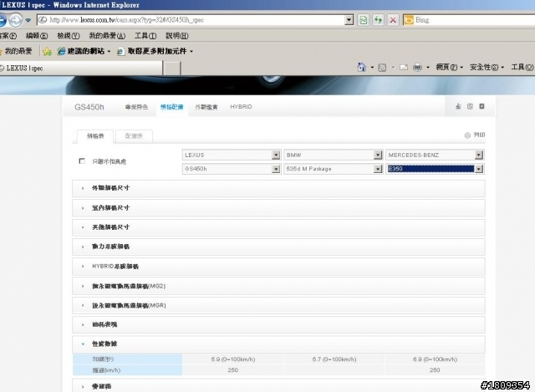This screenshot has width=535, height=392.
Task: Expand the section below the MGR row
Action: coord(278,324)
